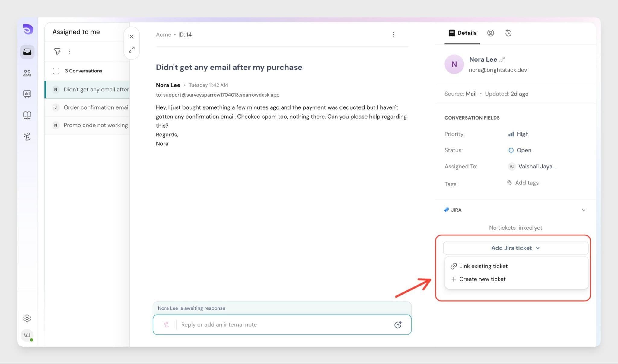Switch to the Details tab
Screen dimensions: 618x364
[463, 33]
